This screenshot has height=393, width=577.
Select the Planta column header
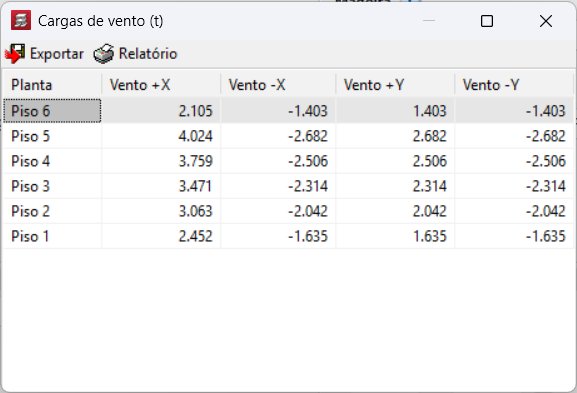[x=52, y=85]
